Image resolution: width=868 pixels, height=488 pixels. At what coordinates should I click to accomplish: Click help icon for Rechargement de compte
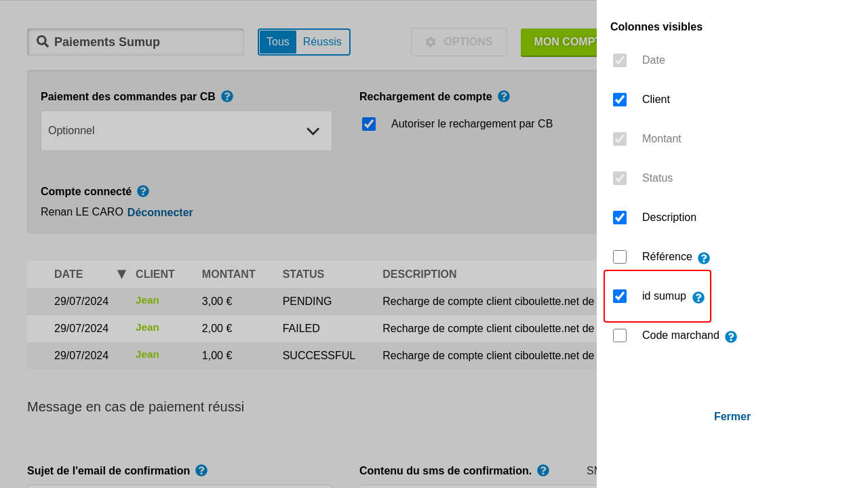pos(504,96)
